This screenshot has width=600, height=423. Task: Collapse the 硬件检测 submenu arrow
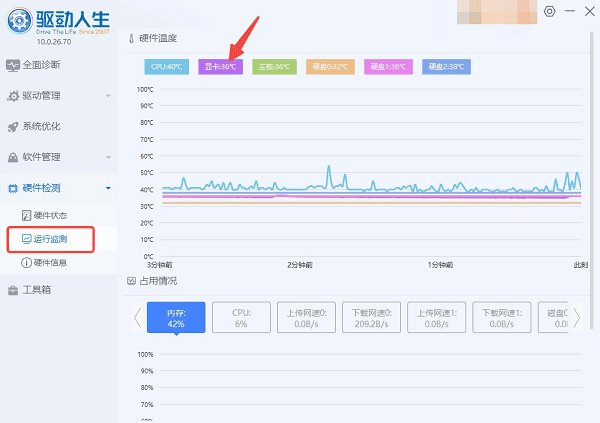click(x=108, y=188)
